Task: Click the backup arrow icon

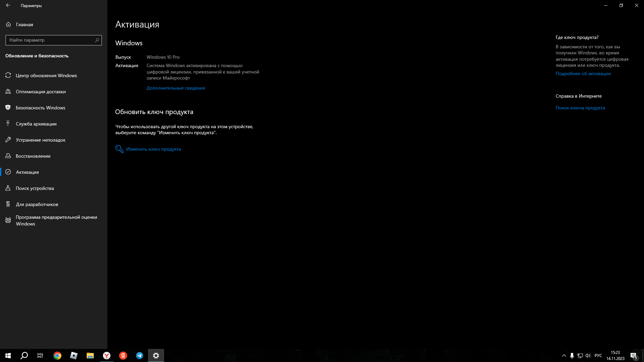Action: click(8, 124)
